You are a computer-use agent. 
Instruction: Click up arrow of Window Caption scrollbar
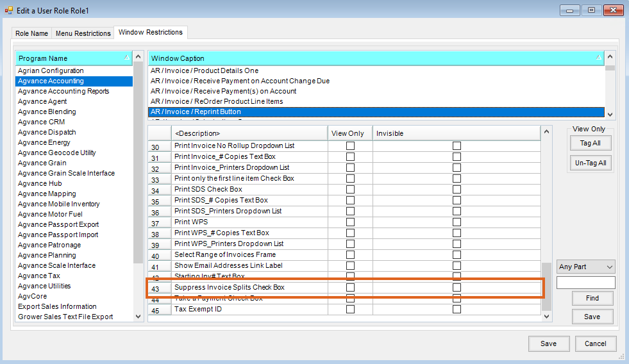tap(610, 56)
